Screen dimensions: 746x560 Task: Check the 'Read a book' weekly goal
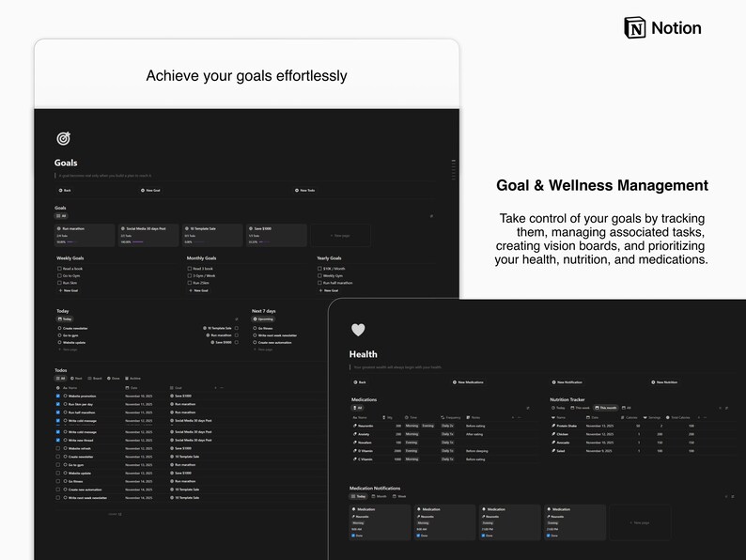click(59, 269)
